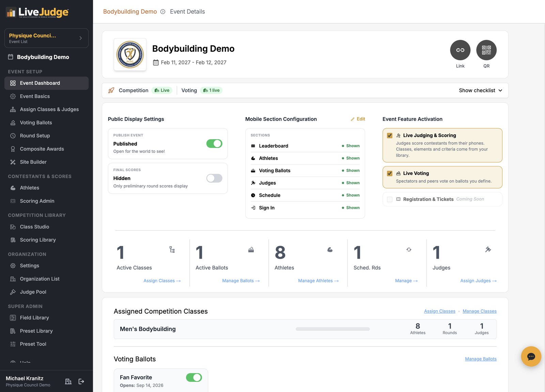
Task: Click the Bodybuilding Demo sidebar event title
Action: click(43, 57)
